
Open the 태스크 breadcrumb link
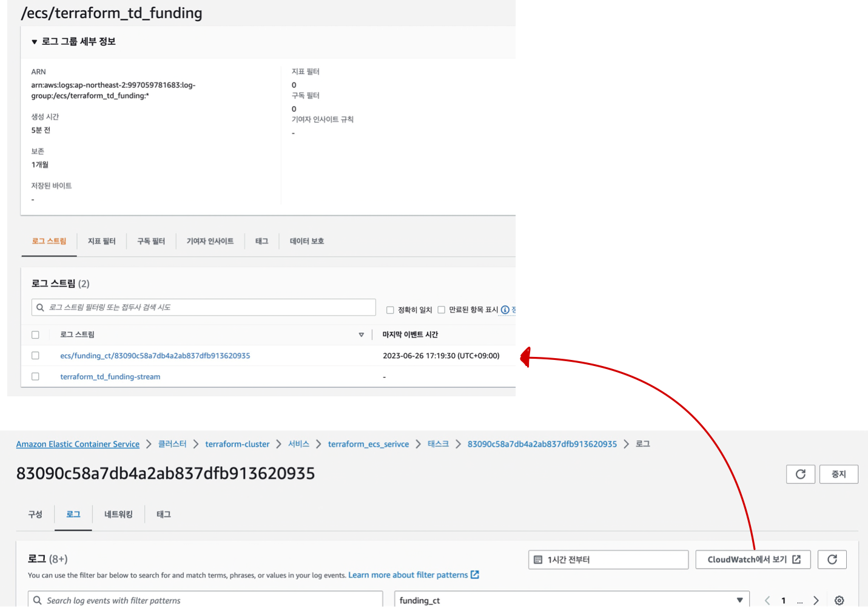pos(438,444)
